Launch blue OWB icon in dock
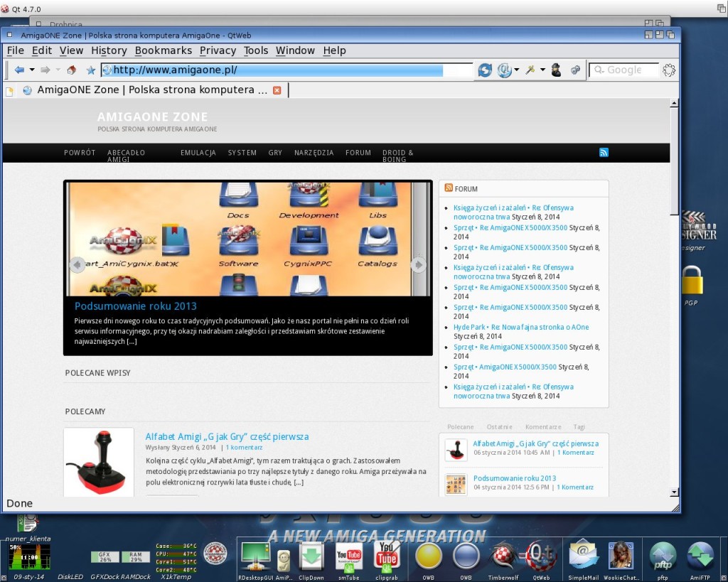This screenshot has width=728, height=582. point(466,556)
